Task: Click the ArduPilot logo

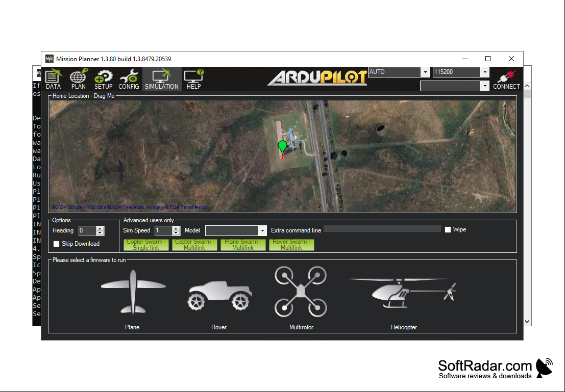Action: [317, 78]
